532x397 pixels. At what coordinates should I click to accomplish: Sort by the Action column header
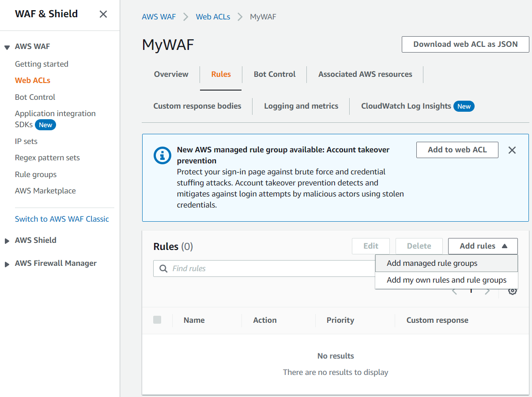tap(265, 320)
